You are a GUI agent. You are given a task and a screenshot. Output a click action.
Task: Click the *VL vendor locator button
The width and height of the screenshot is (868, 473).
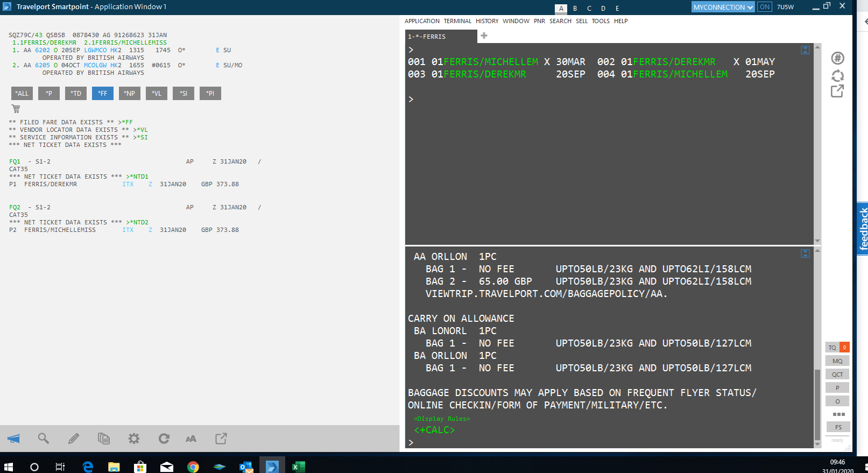click(x=157, y=93)
